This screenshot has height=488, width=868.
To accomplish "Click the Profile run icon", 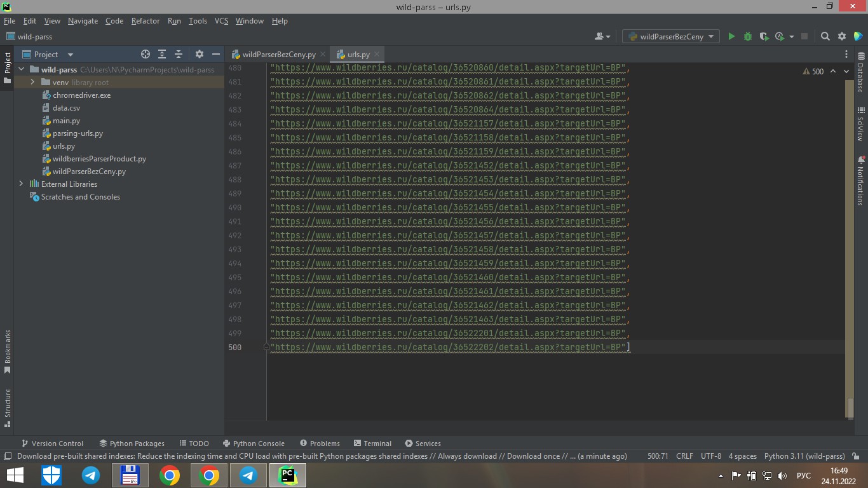I will (x=780, y=37).
